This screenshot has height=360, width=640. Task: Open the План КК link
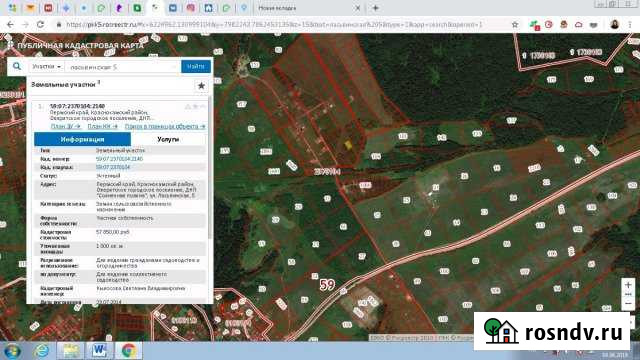(x=102, y=127)
